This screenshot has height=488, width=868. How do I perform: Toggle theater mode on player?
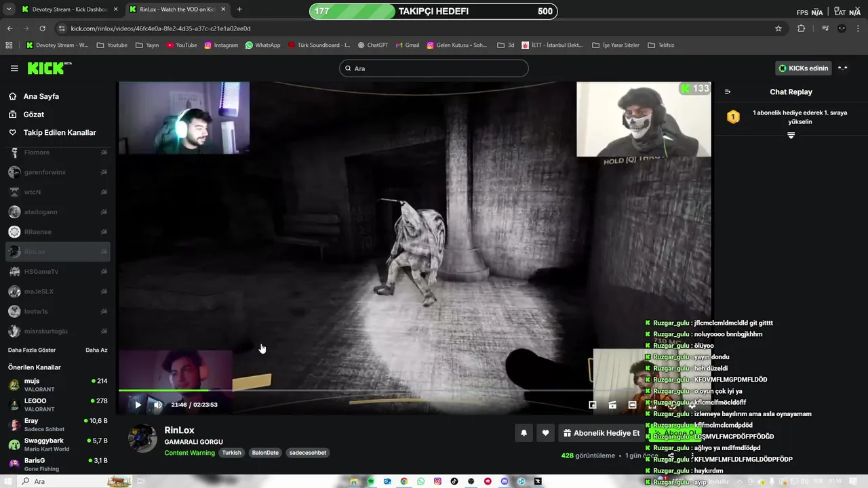pyautogui.click(x=632, y=405)
